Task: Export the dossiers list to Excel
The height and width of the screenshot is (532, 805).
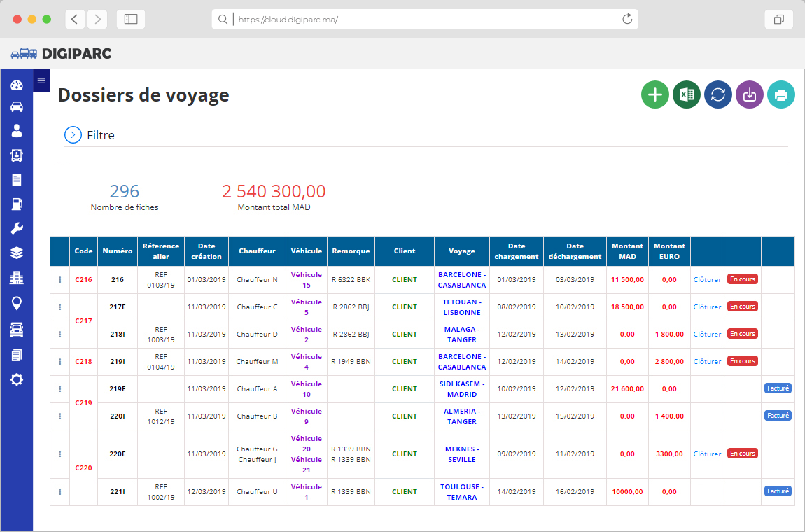Action: [687, 94]
